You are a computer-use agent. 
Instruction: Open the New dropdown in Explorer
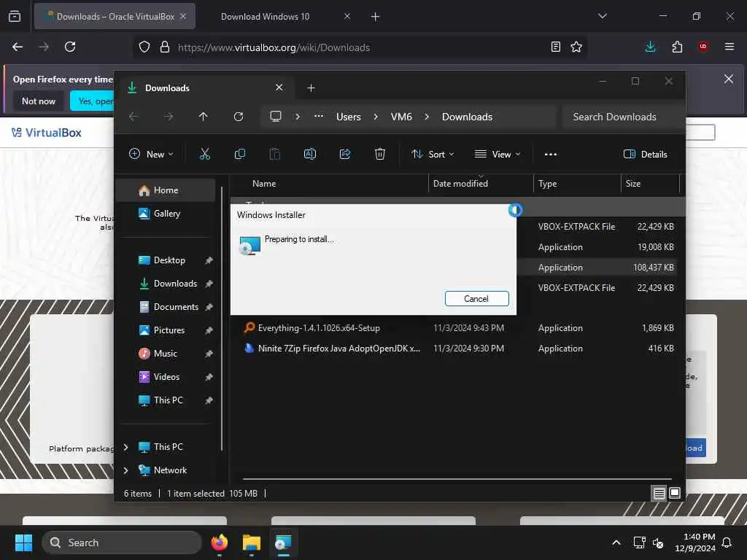152,155
